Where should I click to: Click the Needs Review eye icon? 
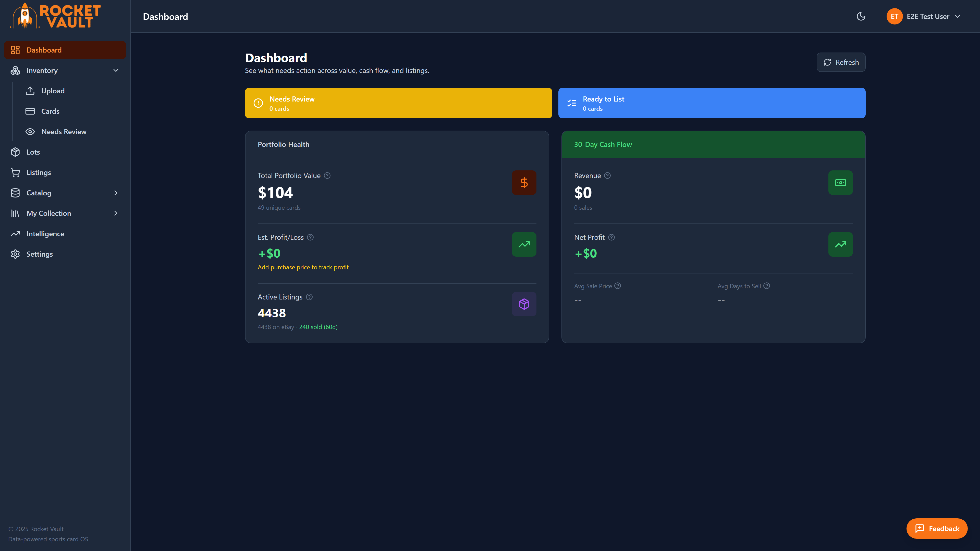pos(30,131)
